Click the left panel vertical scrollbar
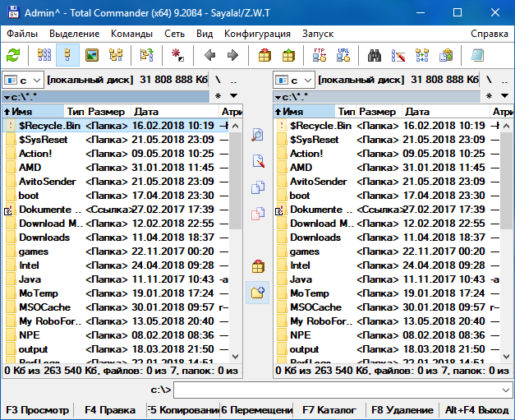Image resolution: width=515 pixels, height=420 pixels. pos(236,247)
